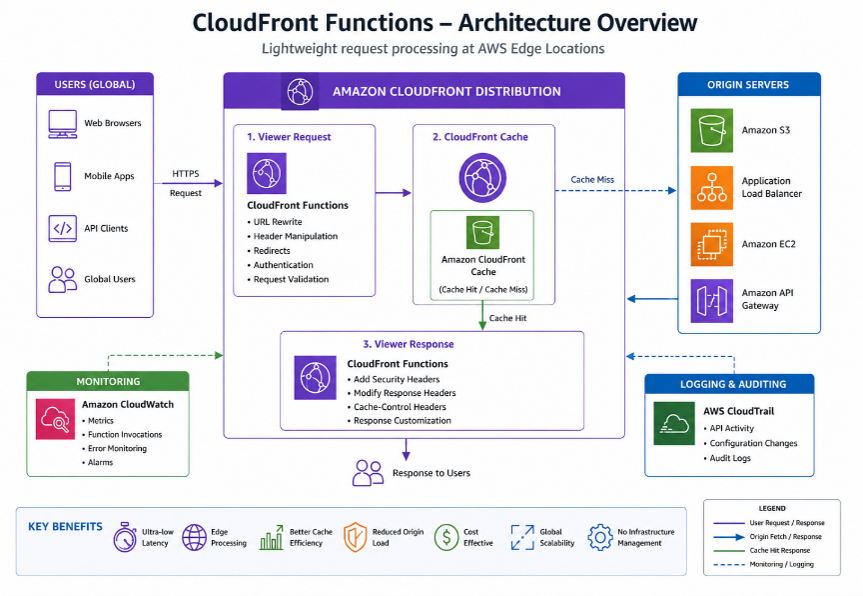Screen dimensions: 863x596
Task: Click the round CloudFront Cache globe icon
Action: (482, 178)
